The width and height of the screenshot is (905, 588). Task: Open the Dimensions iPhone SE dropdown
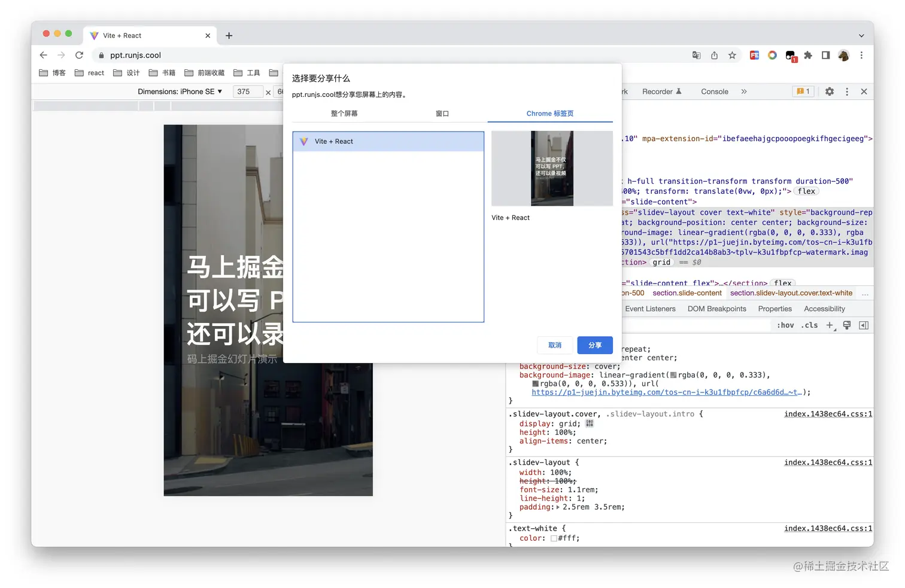tap(180, 92)
